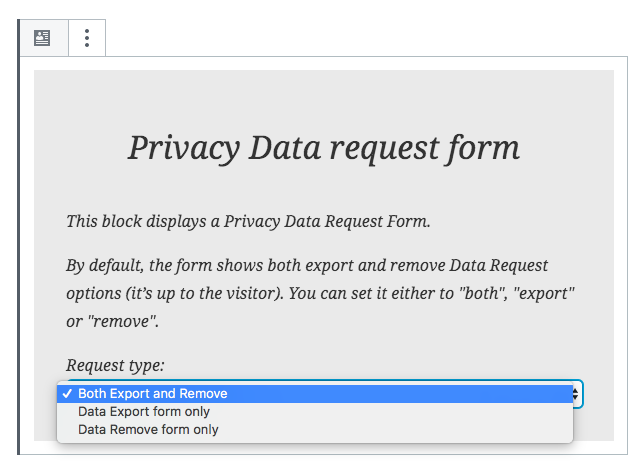Click the sentence This block displays a Privacy Data Request Form
The width and height of the screenshot is (643, 466).
pos(249,221)
